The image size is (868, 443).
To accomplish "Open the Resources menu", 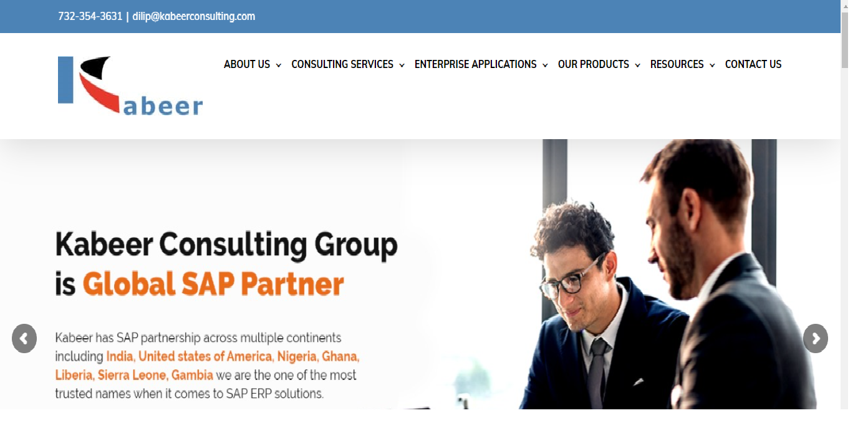I will coord(677,64).
